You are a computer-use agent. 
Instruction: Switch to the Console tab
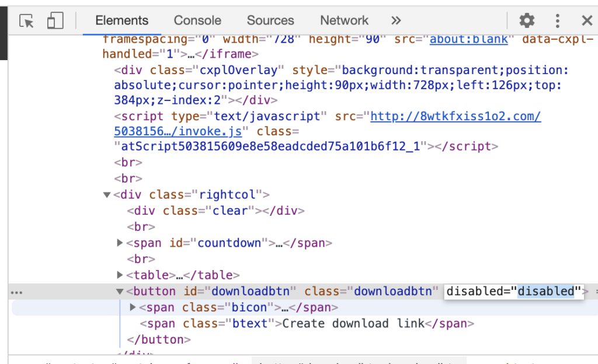click(197, 20)
